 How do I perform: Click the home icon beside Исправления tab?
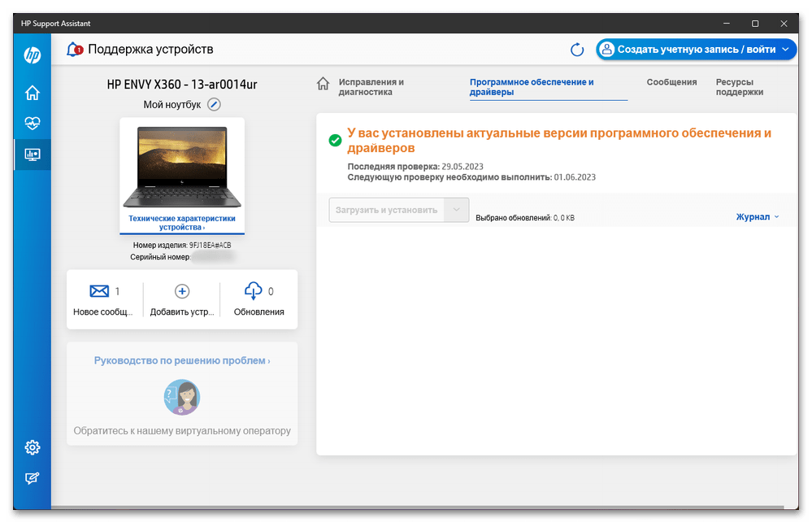tap(323, 84)
